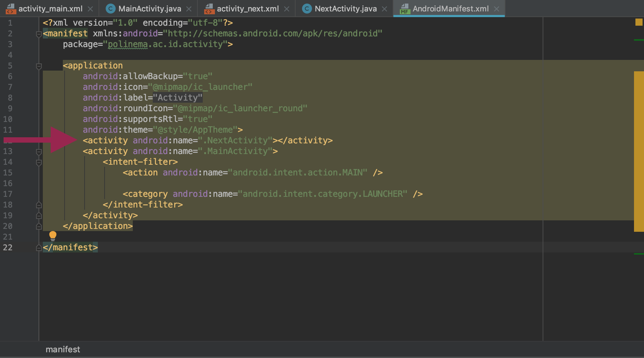
Task: Collapse the MainActivity activity fold on line 13
Action: tap(39, 152)
